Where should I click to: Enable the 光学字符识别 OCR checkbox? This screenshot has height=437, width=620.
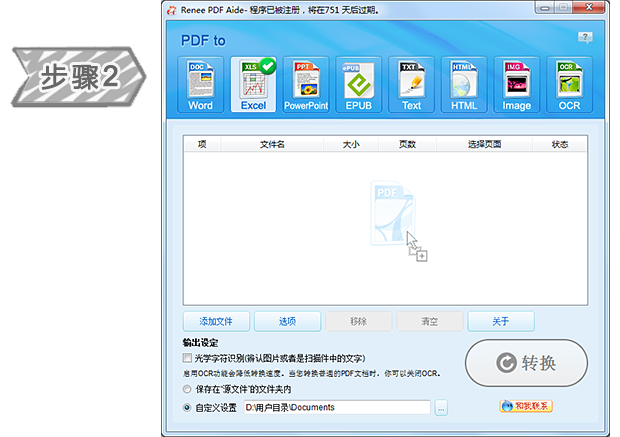click(x=187, y=358)
